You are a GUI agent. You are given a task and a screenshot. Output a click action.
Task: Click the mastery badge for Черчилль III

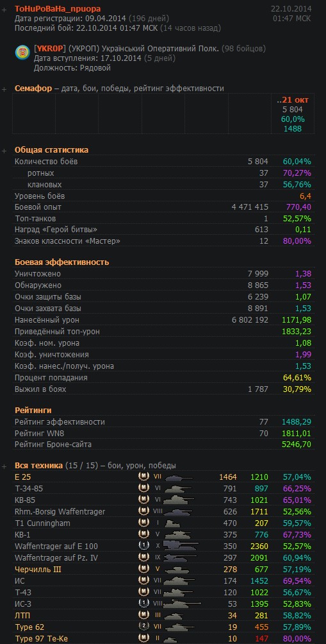tap(143, 569)
